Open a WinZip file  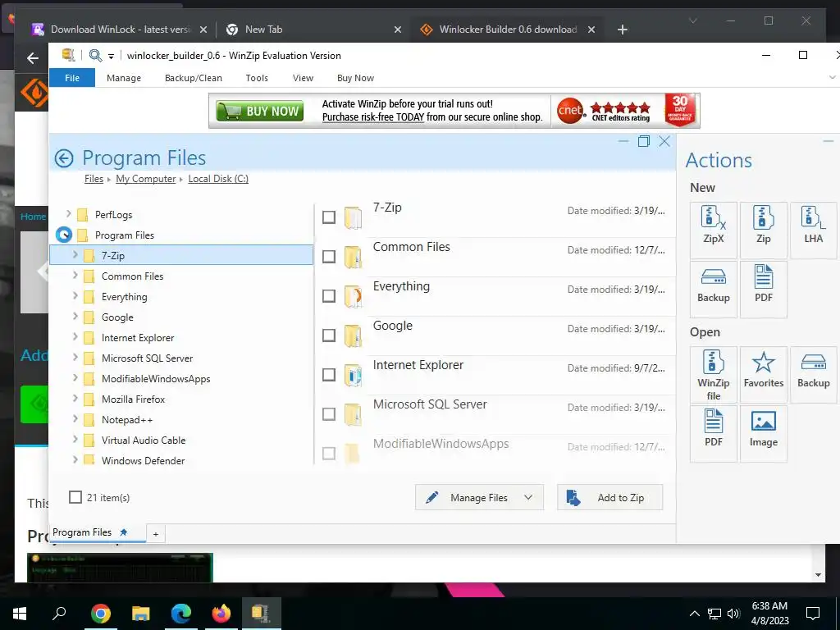point(713,374)
